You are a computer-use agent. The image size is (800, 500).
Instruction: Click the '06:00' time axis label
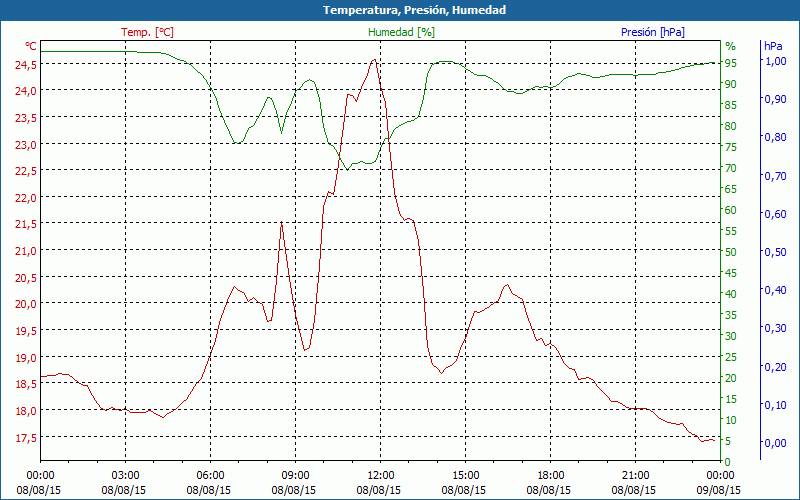210,476
